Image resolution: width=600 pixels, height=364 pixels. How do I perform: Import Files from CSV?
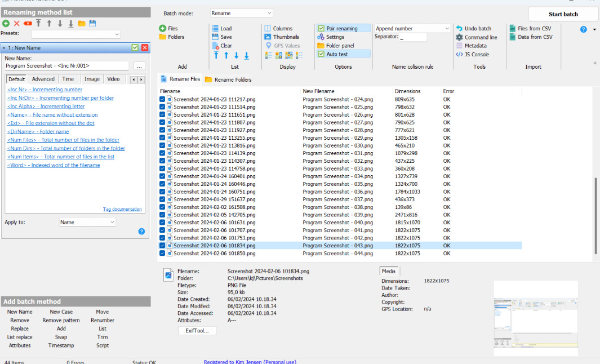pos(530,29)
